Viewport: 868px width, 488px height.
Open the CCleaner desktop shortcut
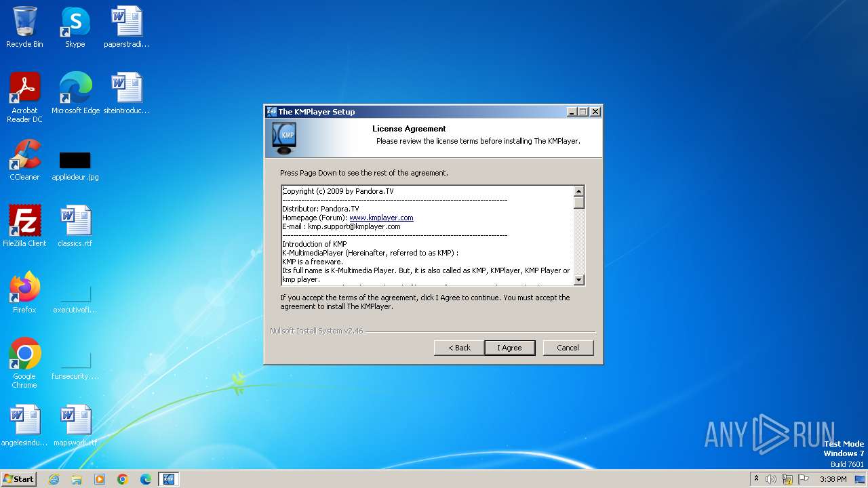pyautogui.click(x=24, y=159)
